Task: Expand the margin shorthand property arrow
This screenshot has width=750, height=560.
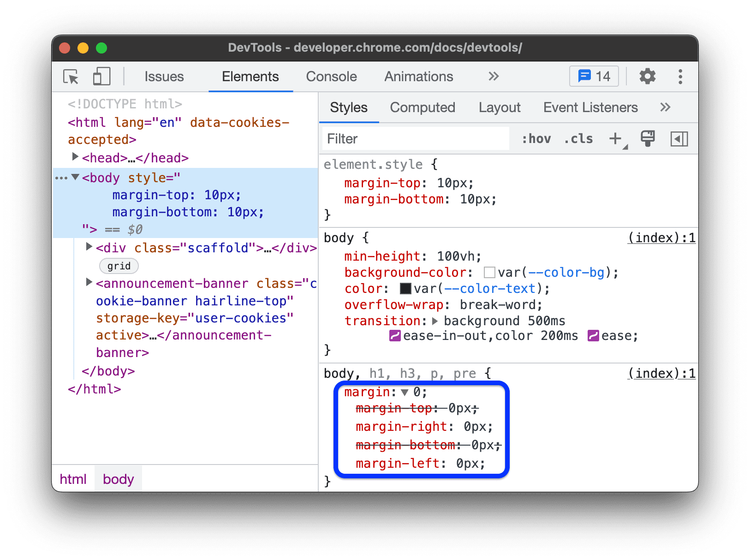Action: (405, 393)
